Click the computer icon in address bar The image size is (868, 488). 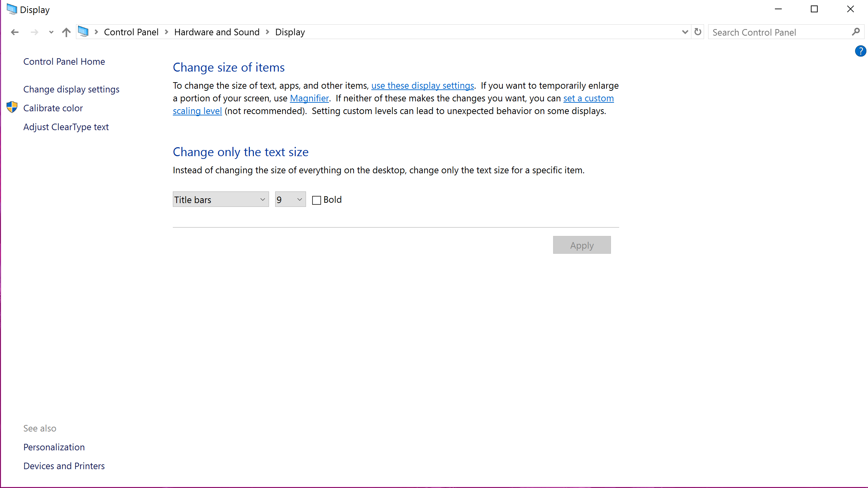pos(83,32)
